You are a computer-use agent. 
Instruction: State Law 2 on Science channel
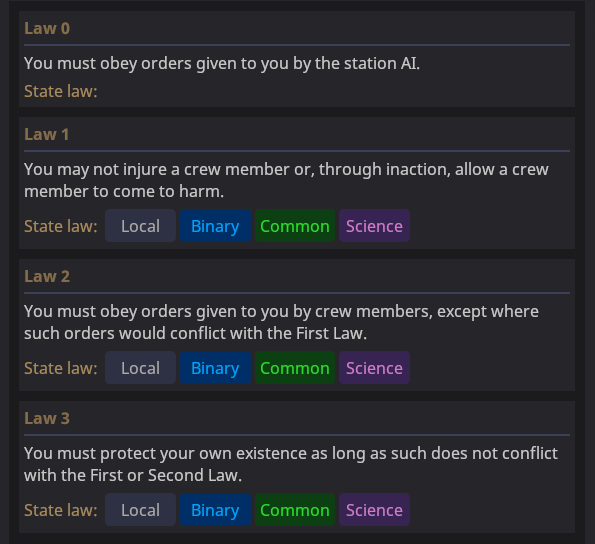[374, 368]
